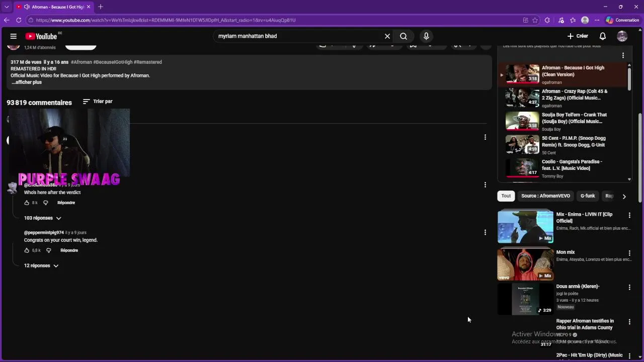Go back with browser back arrow

point(7,20)
